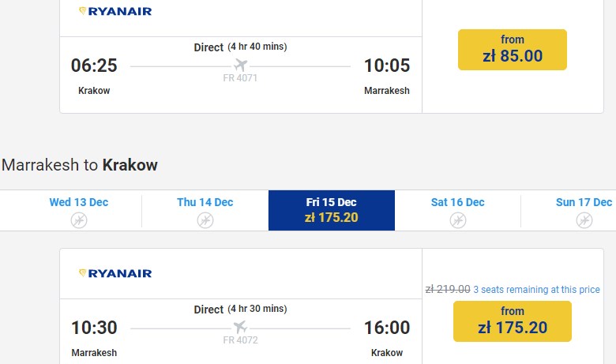The width and height of the screenshot is (616, 364).
Task: Select the Wed 13 Dec date tab
Action: pyautogui.click(x=78, y=203)
